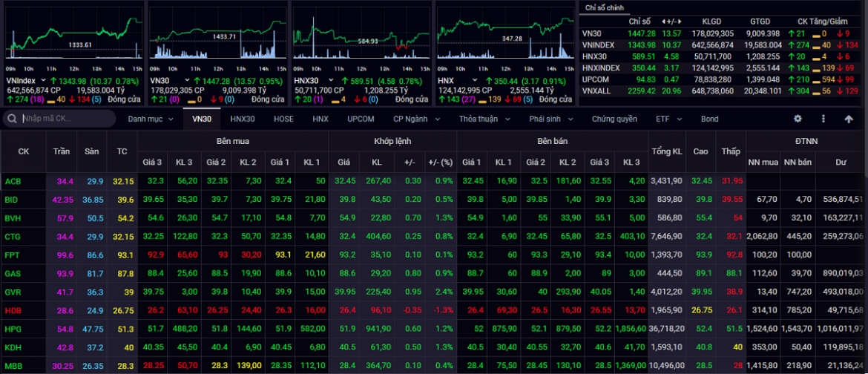Open MBB stock symbol
The height and width of the screenshot is (374, 868).
pos(12,367)
